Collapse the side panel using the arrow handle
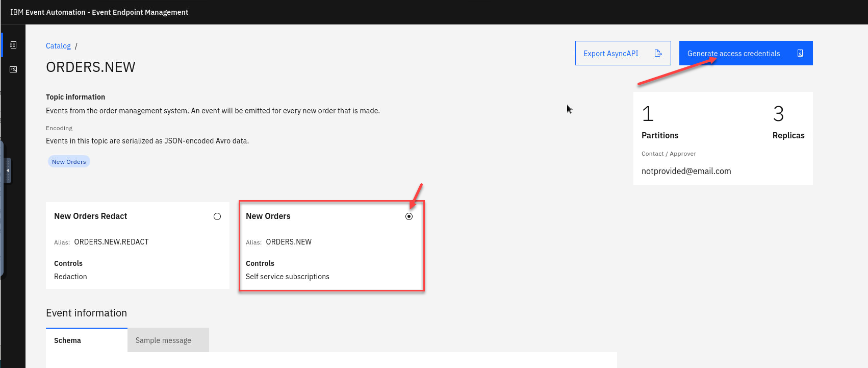This screenshot has width=868, height=368. 8,170
